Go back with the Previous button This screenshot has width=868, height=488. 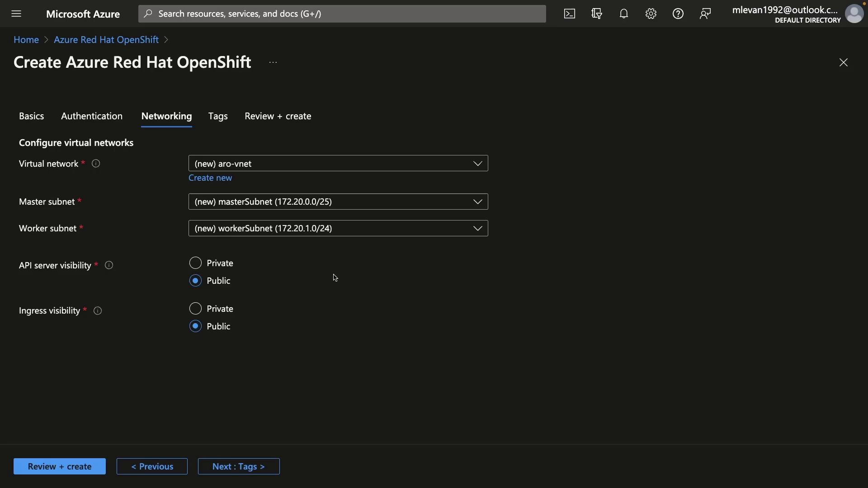[x=152, y=466]
